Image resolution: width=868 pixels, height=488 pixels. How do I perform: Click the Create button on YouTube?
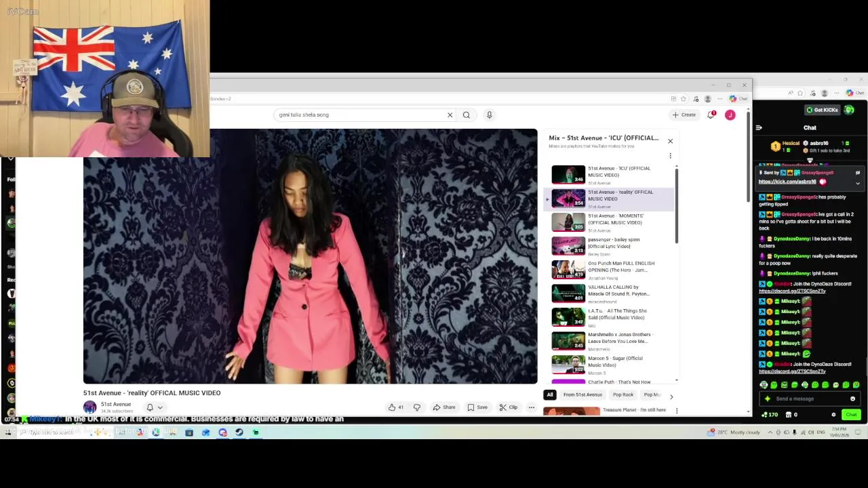coord(684,115)
